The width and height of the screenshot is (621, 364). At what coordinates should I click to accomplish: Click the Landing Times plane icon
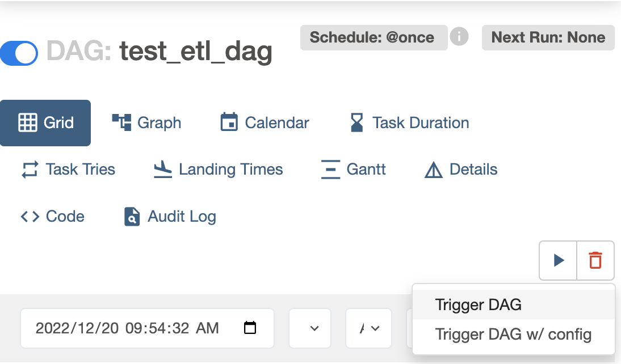coord(163,170)
